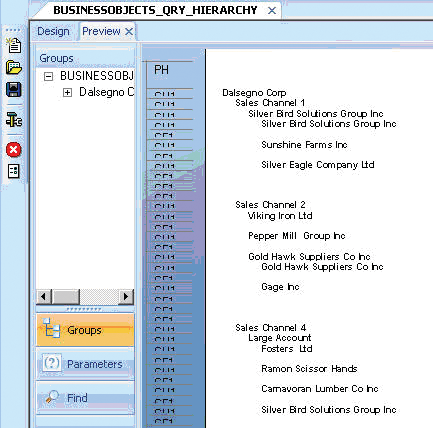The height and width of the screenshot is (428, 433).
Task: Open the Groups panel button
Action: [85, 330]
